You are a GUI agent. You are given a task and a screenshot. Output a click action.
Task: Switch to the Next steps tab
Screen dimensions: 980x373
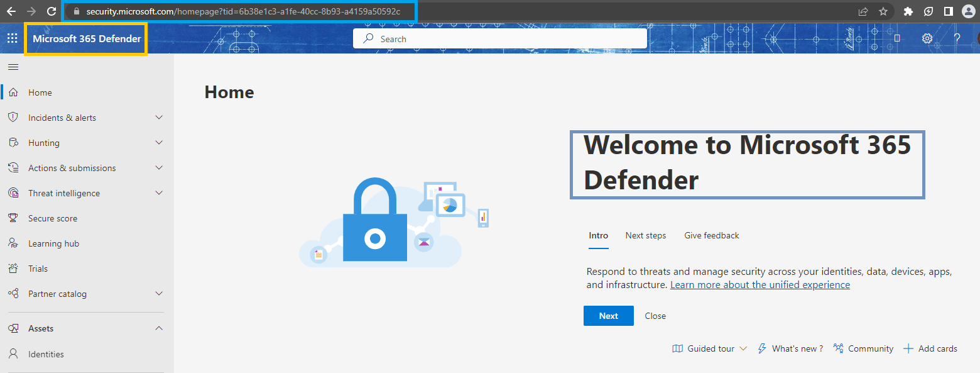[645, 235]
